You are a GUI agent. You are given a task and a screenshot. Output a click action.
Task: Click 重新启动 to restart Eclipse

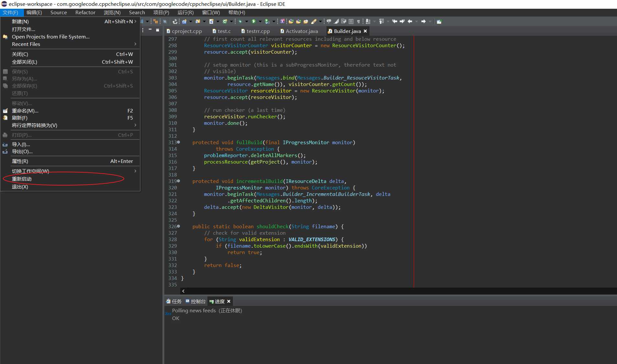coord(70,179)
